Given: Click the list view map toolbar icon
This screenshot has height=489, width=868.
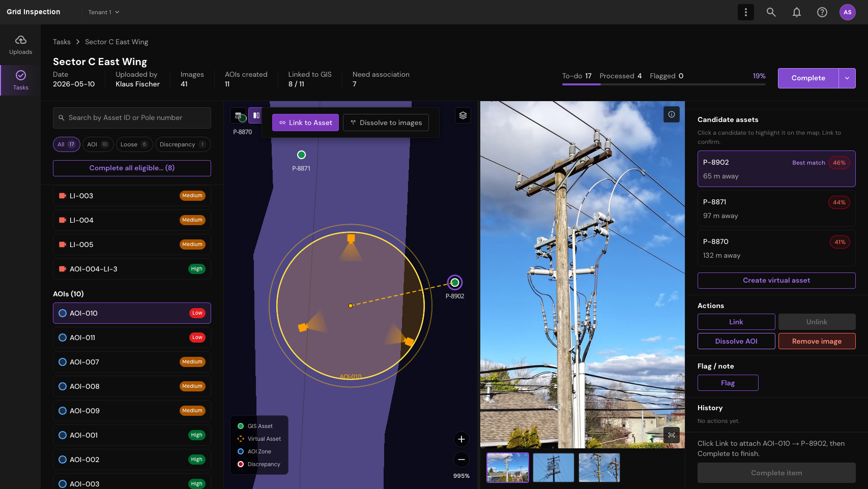Looking at the screenshot, I should [238, 115].
